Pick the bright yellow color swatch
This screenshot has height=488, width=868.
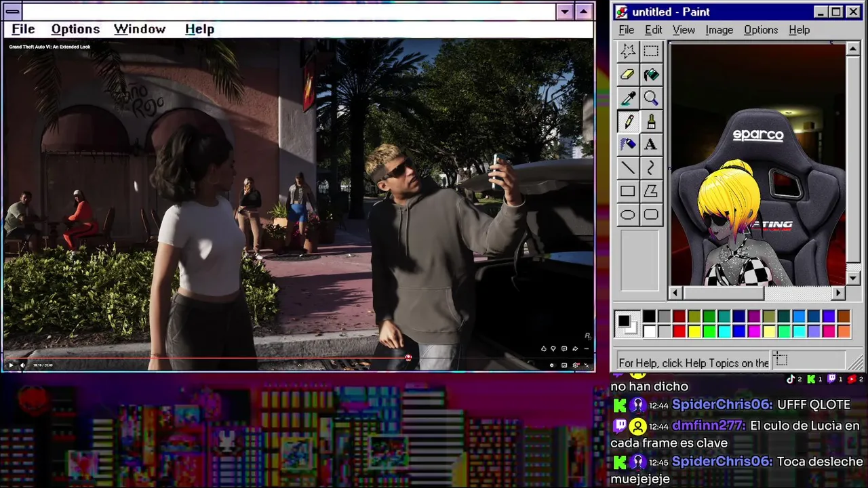(694, 331)
